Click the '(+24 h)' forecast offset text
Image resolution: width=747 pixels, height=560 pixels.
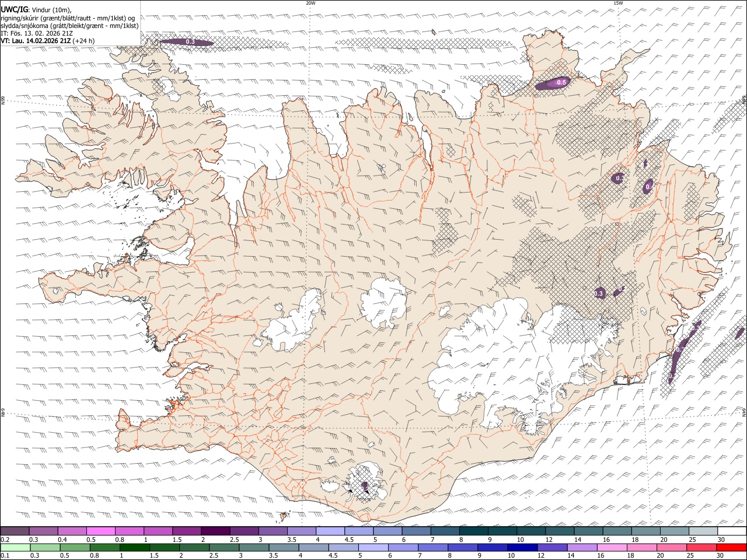click(x=84, y=41)
